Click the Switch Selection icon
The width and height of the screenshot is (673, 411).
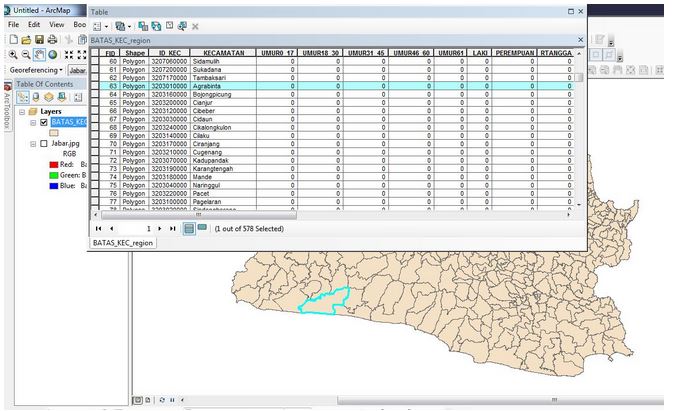click(156, 26)
